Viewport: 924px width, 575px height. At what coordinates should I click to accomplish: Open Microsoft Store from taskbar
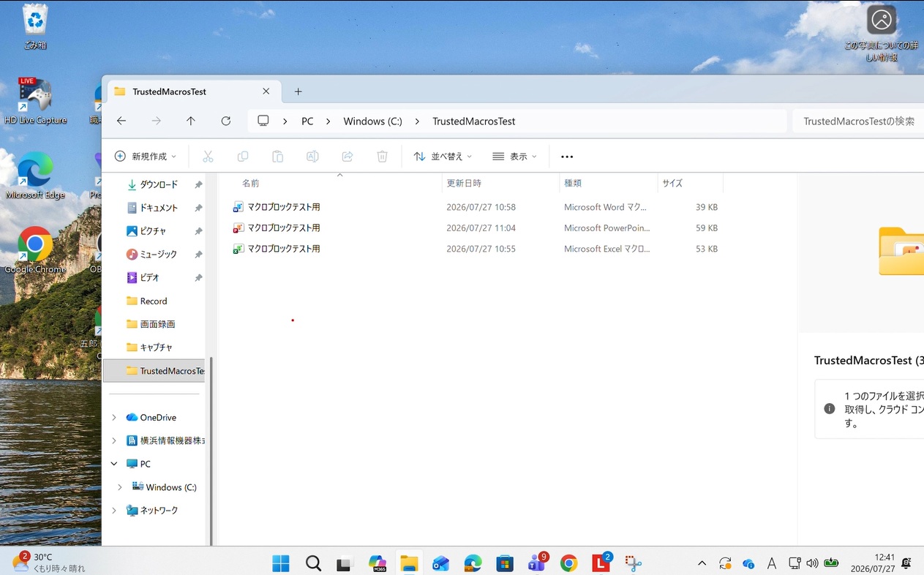click(x=504, y=563)
